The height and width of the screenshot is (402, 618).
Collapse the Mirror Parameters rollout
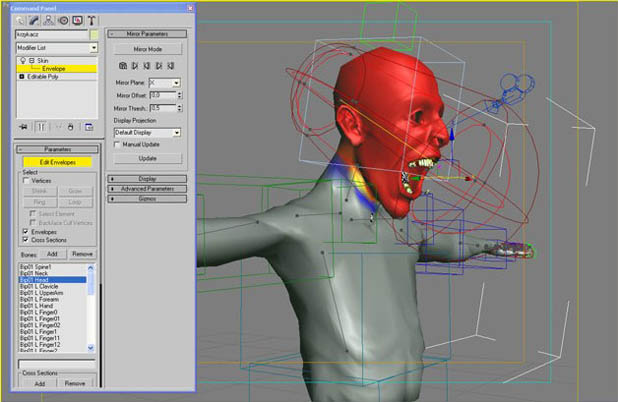(147, 34)
